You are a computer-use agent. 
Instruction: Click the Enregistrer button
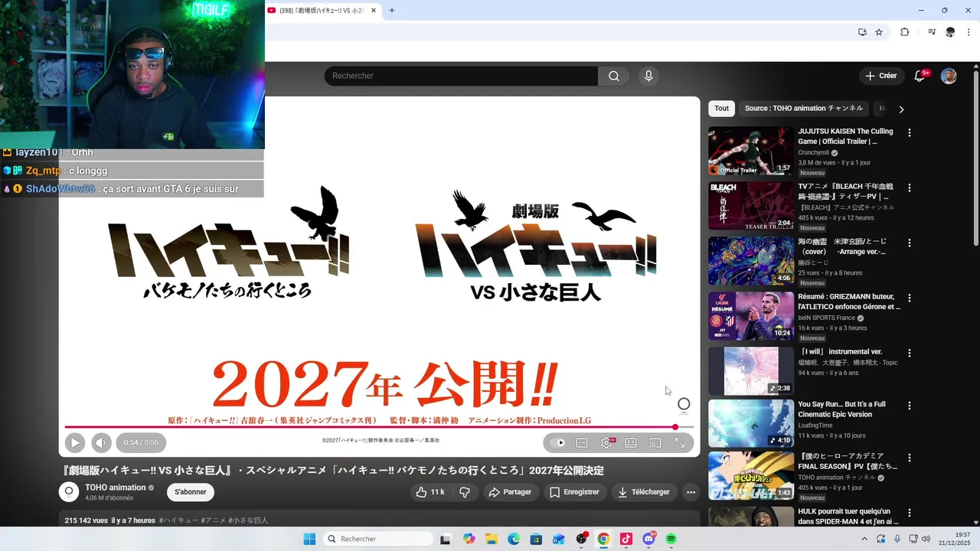tap(574, 492)
